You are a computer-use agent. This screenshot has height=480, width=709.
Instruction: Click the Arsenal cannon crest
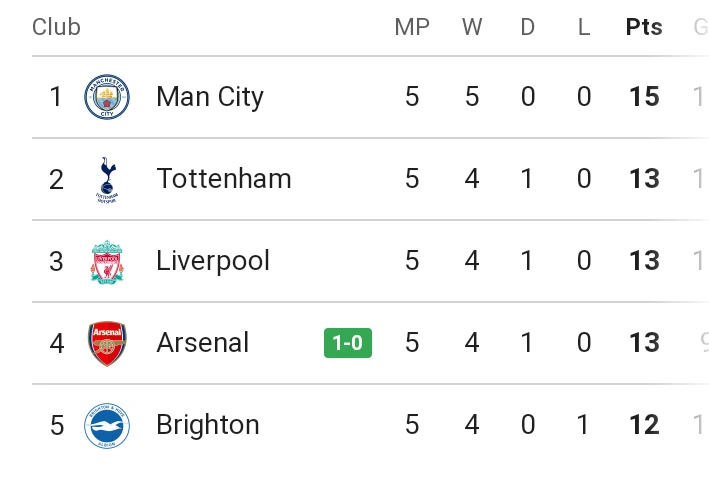pyautogui.click(x=107, y=344)
